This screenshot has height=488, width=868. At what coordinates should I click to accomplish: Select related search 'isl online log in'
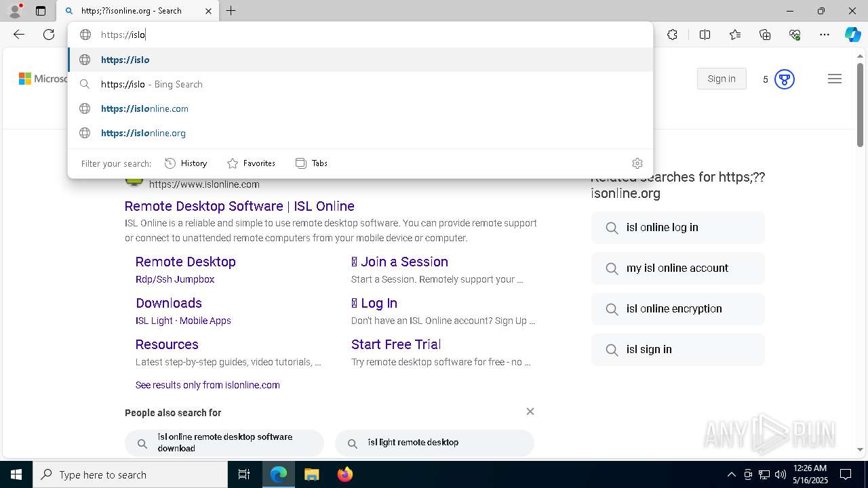click(678, 228)
